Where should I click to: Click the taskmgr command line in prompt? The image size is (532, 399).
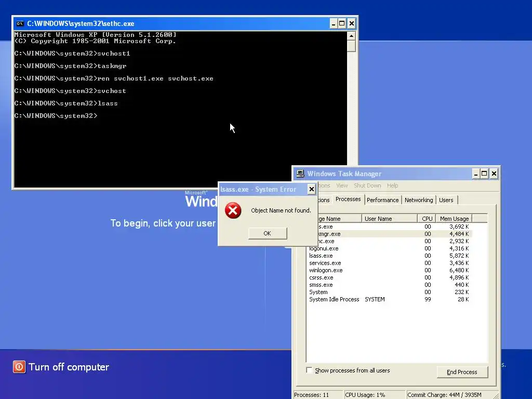pos(70,66)
